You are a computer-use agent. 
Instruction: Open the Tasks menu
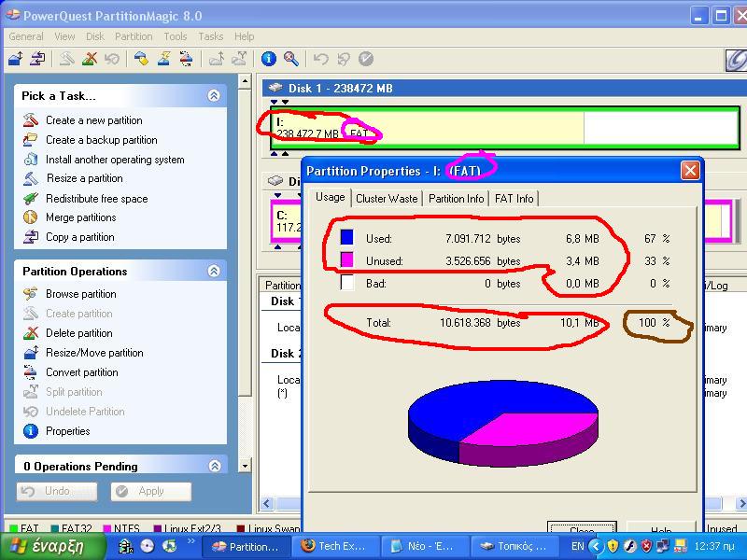211,36
